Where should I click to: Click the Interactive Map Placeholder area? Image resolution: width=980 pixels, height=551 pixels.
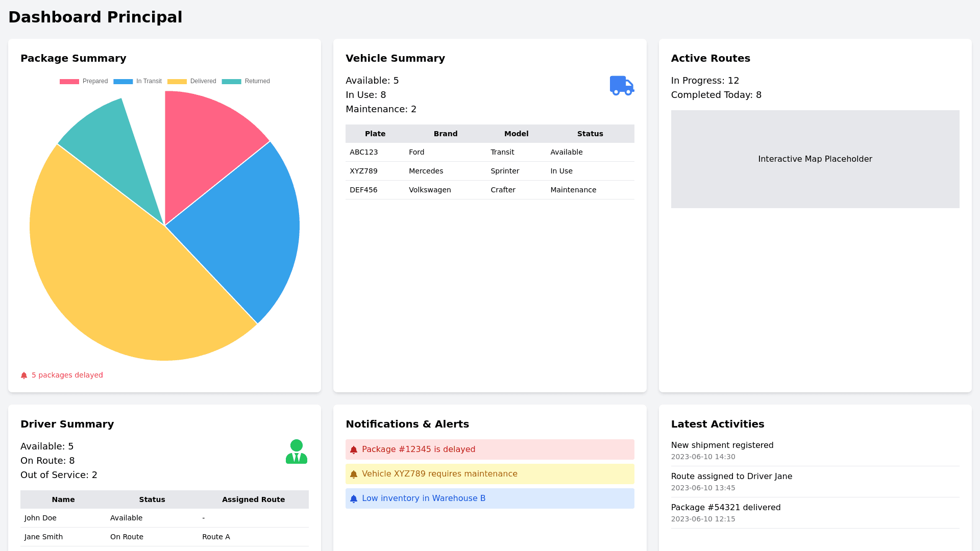[815, 159]
